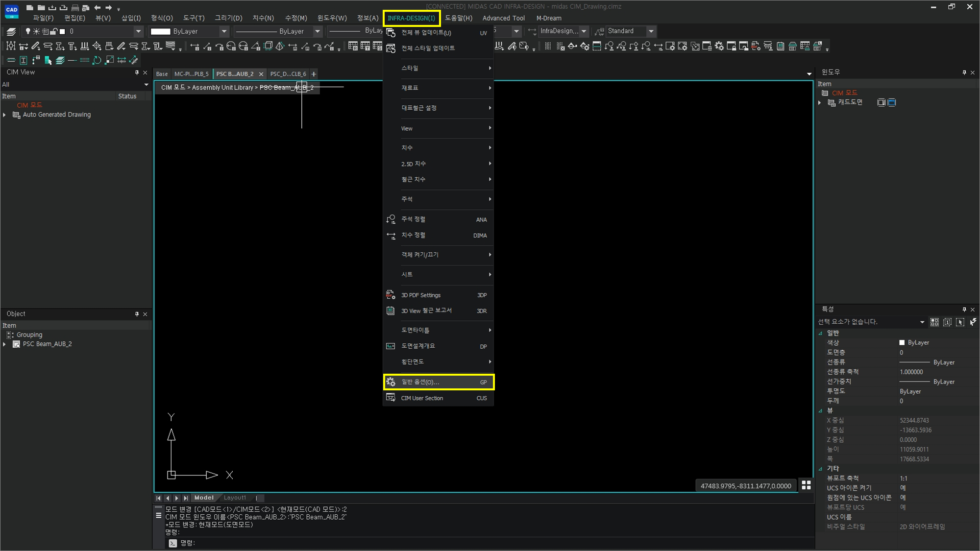Pin the Object panel
Screen dimensions: 980x551
point(137,314)
